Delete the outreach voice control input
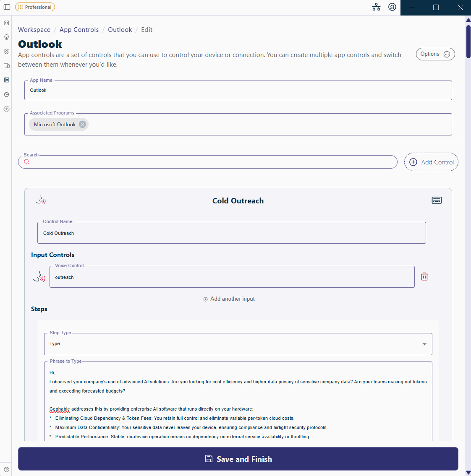This screenshot has width=471, height=476. pos(424,276)
